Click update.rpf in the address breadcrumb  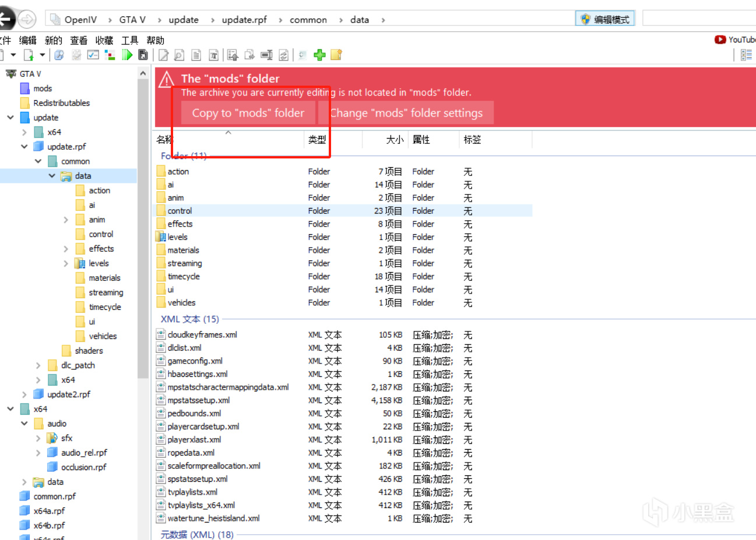point(244,20)
